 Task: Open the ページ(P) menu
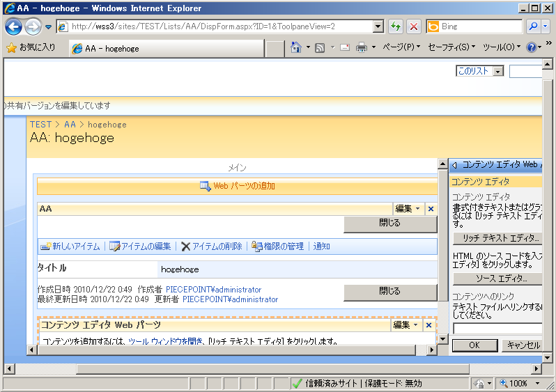pos(401,47)
